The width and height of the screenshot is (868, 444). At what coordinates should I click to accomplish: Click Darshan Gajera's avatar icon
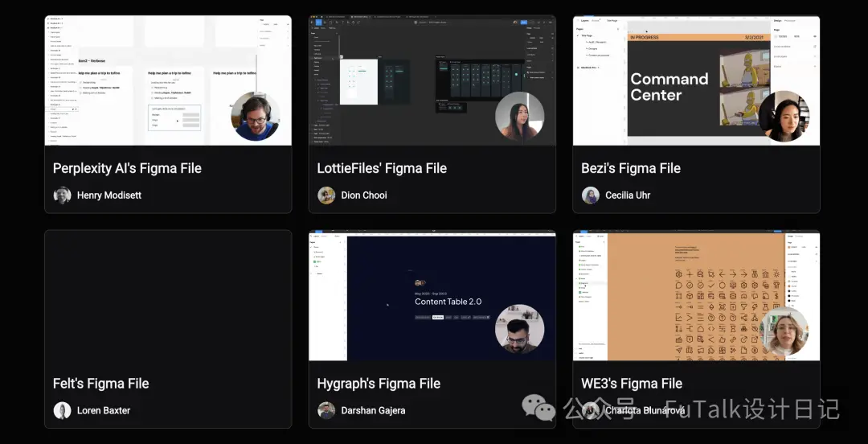point(326,410)
